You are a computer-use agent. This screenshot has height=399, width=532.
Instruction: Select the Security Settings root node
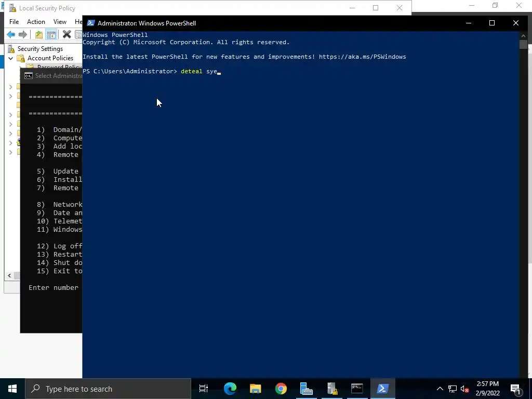40,49
